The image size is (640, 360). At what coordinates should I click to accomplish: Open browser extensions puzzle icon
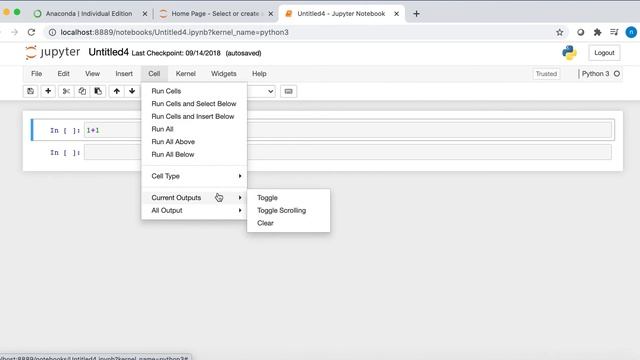coord(598,32)
